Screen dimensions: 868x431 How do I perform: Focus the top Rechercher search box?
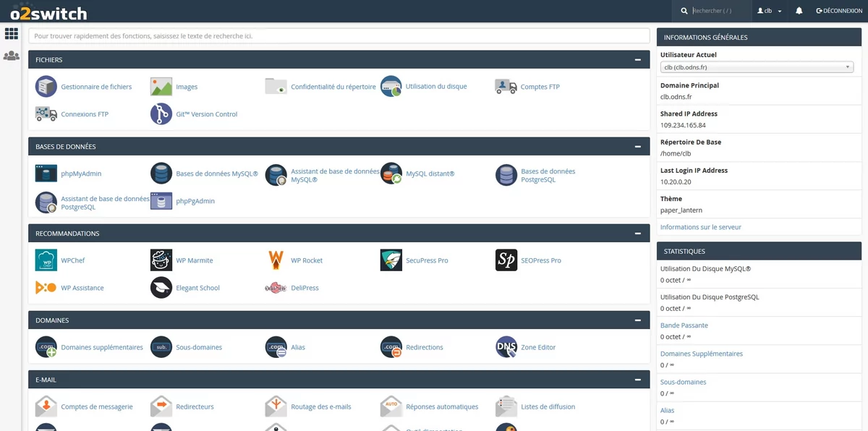720,11
